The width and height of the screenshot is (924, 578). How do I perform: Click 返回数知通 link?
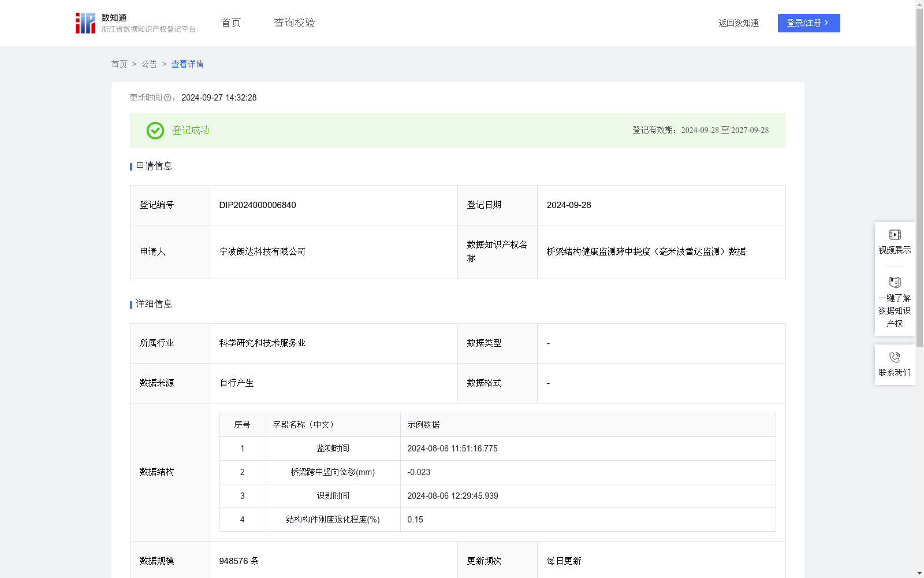739,23
